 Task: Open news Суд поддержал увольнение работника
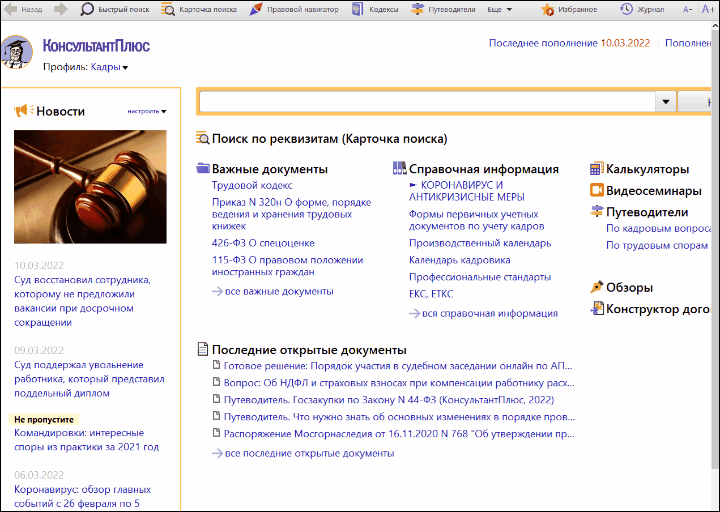coord(89,379)
